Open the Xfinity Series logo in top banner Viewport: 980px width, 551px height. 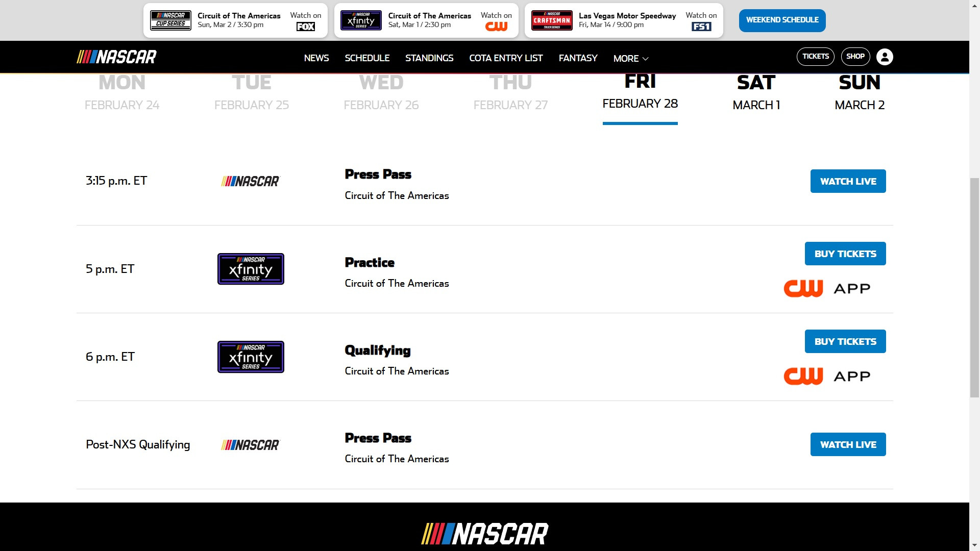tap(361, 20)
